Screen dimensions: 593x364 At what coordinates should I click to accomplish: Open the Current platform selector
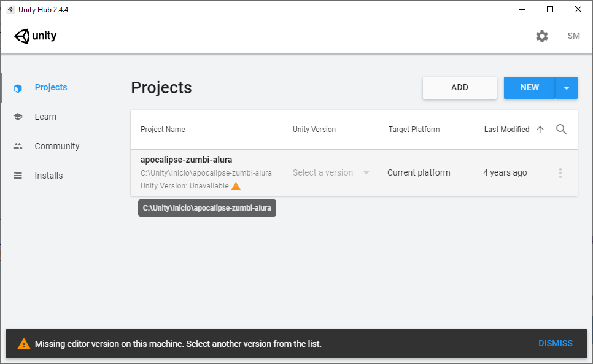pos(419,172)
